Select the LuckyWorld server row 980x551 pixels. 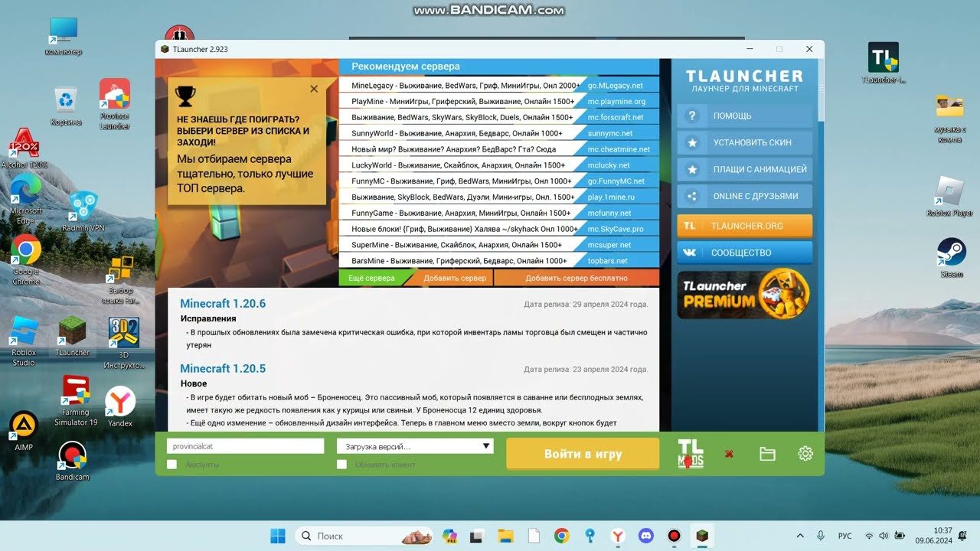[498, 165]
